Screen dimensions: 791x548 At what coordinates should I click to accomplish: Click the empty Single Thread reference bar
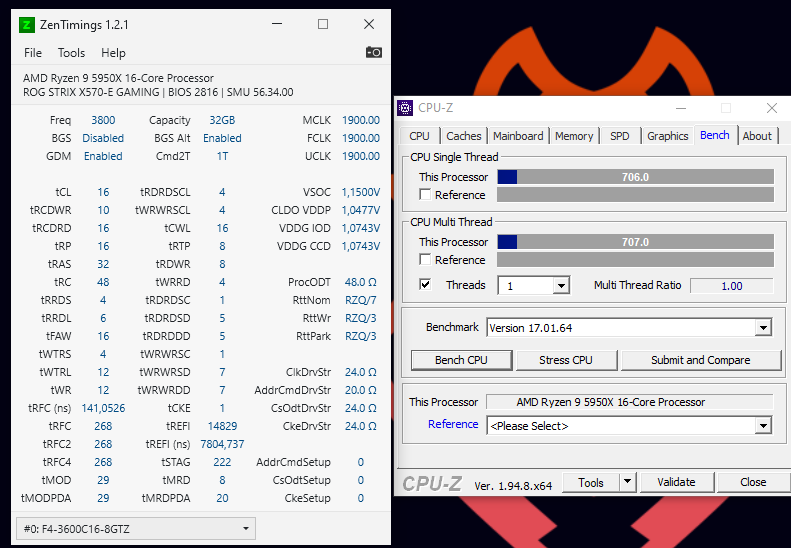point(636,195)
